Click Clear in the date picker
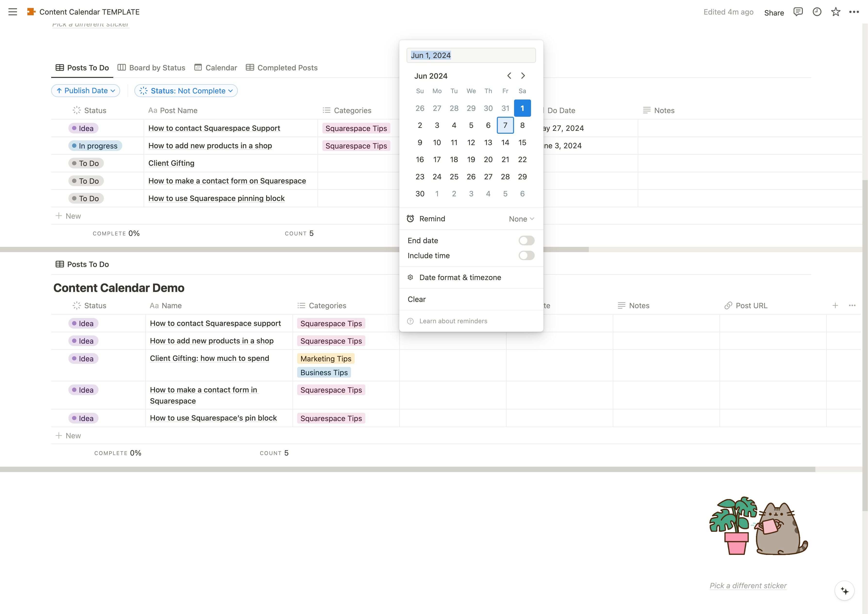 coord(417,299)
